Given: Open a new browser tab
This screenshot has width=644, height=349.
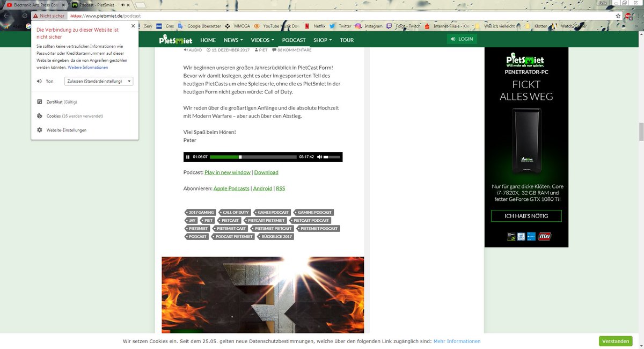Looking at the screenshot, I should click(x=142, y=5).
